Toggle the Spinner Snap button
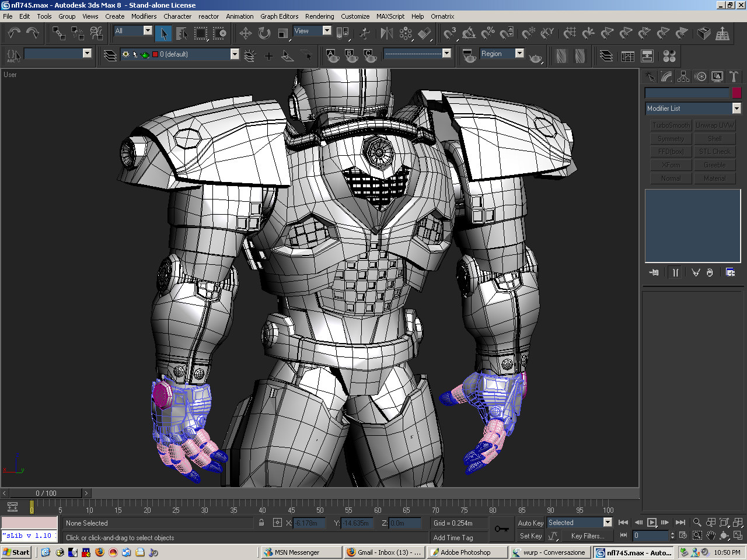 [507, 33]
